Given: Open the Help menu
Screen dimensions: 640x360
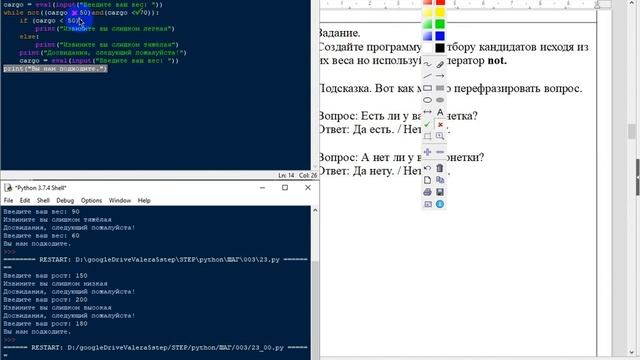Looking at the screenshot, I should [144, 200].
